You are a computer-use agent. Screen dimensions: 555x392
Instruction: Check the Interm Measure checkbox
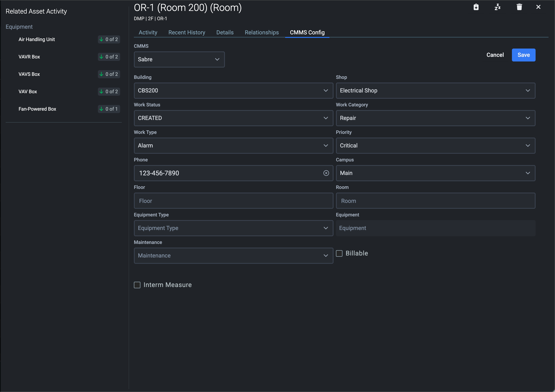click(137, 285)
